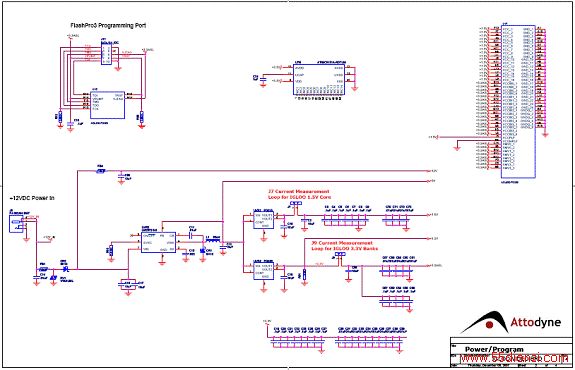Screen dimensions: 575x370
Task: Select the J7 Current Measurement Loop note
Action: 300,194
